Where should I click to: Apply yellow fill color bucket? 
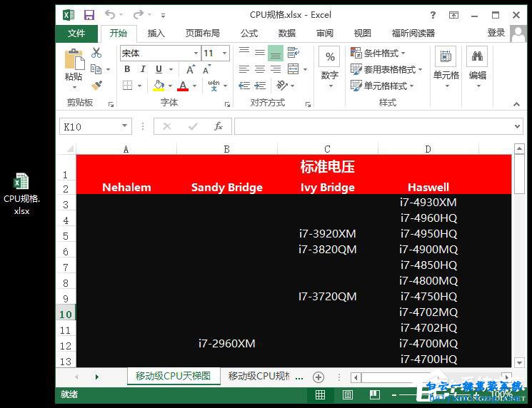click(159, 86)
